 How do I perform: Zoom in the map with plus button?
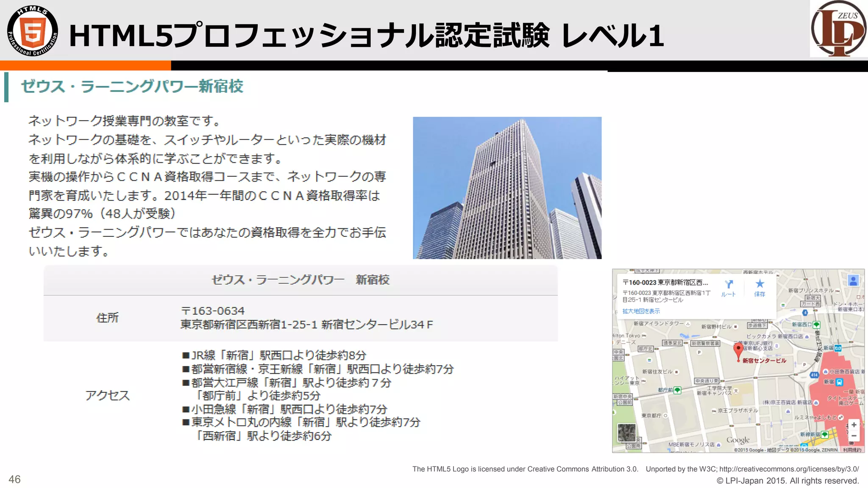coord(854,425)
